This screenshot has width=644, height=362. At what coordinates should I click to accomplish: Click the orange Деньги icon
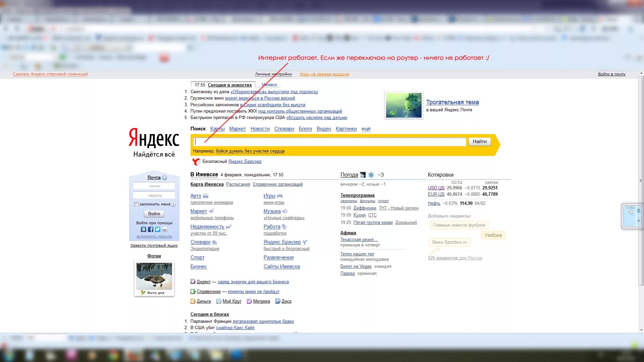pyautogui.click(x=193, y=301)
